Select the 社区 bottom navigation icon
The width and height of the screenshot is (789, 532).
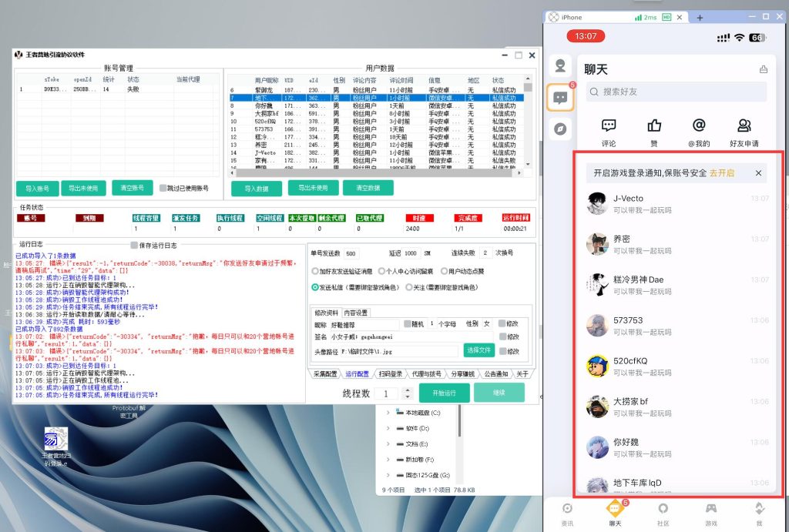point(663,512)
